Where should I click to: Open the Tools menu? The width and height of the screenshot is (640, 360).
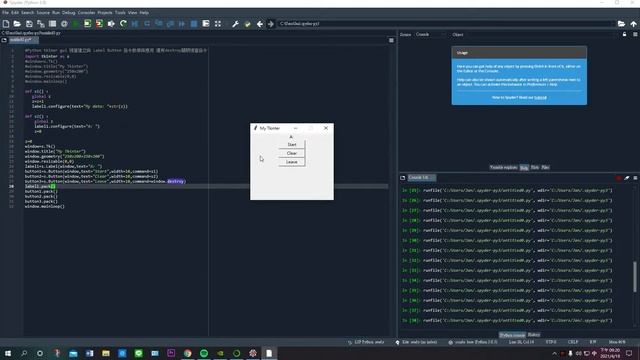tap(120, 13)
